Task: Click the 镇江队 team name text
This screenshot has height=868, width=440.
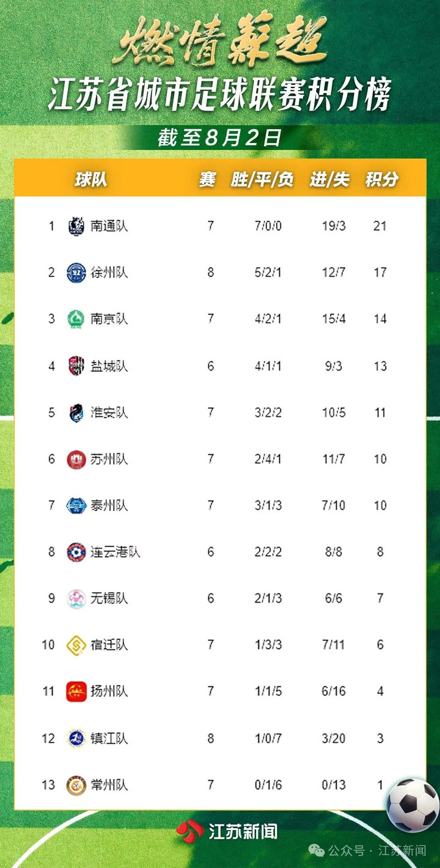Action: coord(109,738)
